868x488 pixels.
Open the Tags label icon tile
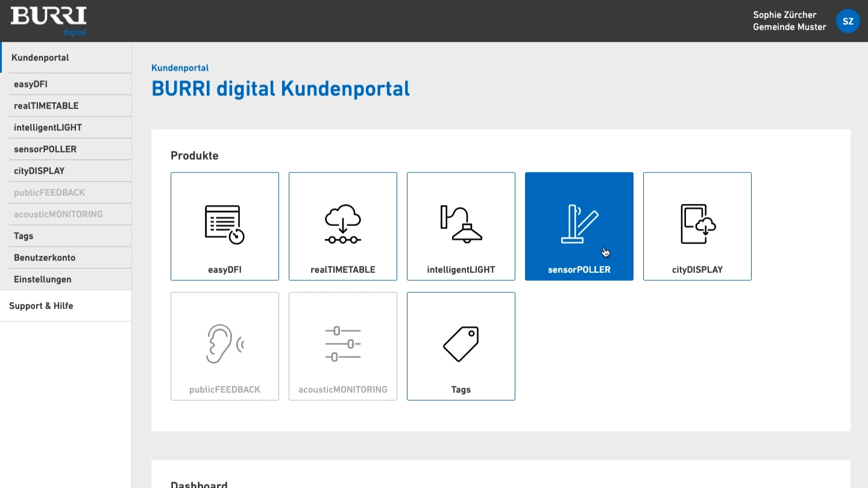pos(461,345)
